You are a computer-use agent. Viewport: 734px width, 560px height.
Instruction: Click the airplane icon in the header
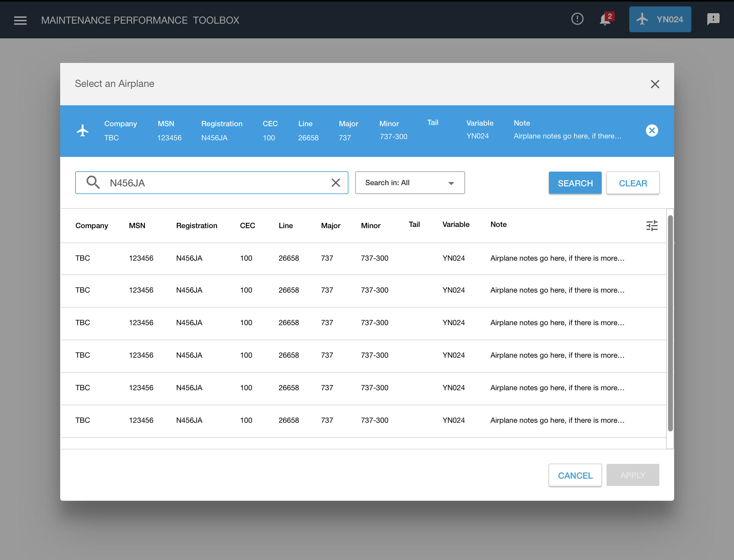point(643,19)
